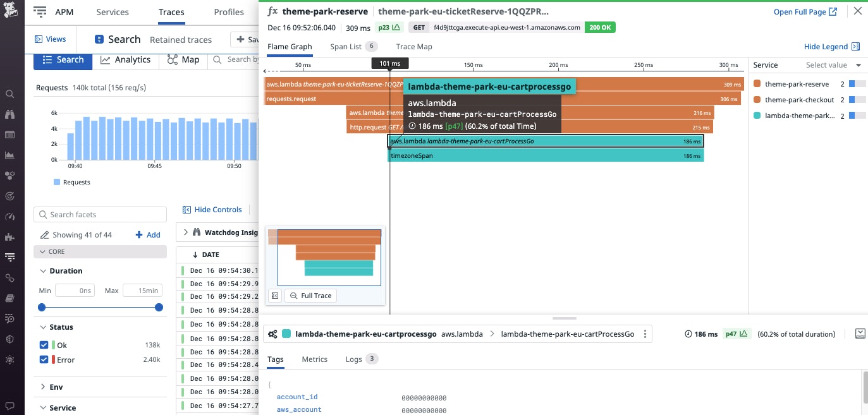Uncheck the Ok status filter

click(x=44, y=344)
